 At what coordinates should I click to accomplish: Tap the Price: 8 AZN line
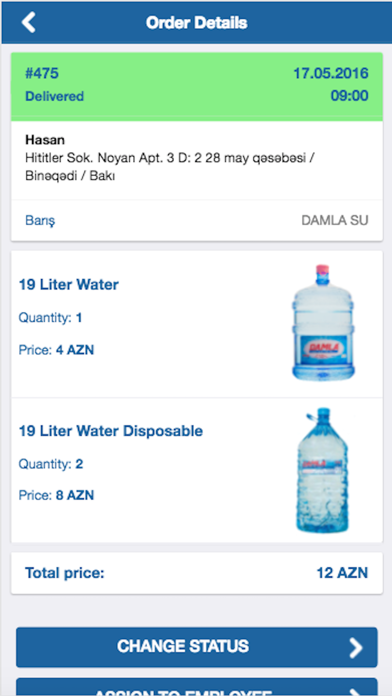[56, 495]
